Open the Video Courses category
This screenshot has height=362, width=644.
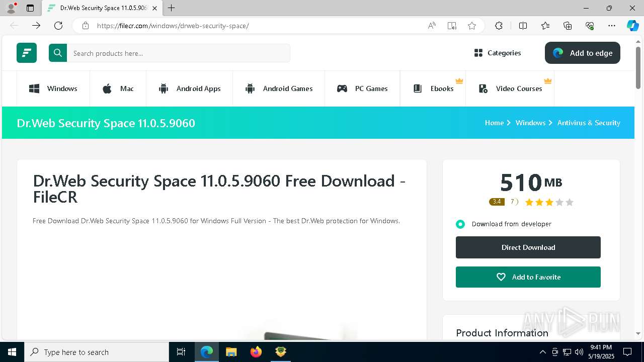[510, 88]
